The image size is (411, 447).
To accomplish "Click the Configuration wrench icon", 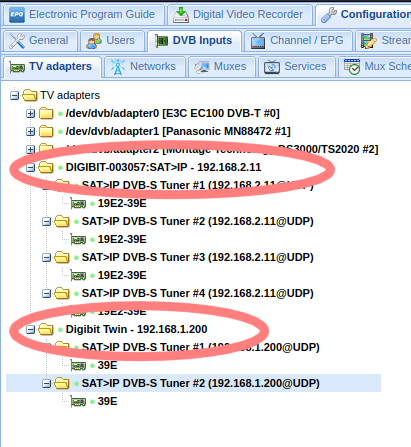I will point(329,15).
